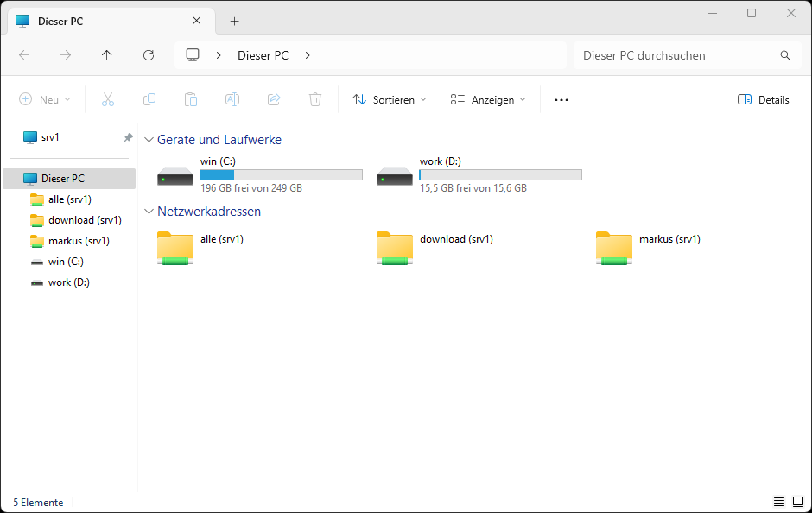The image size is (812, 513).
Task: Collapse the Netzwerkadressen group
Action: tap(149, 212)
